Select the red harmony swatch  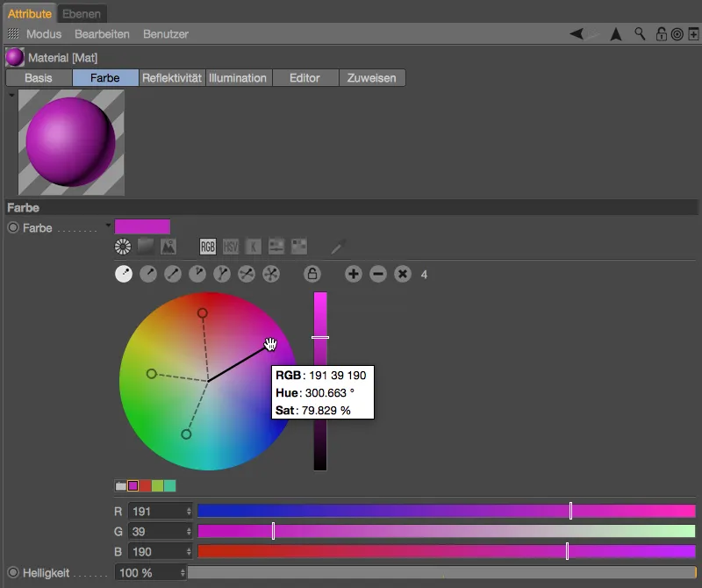pyautogui.click(x=145, y=486)
